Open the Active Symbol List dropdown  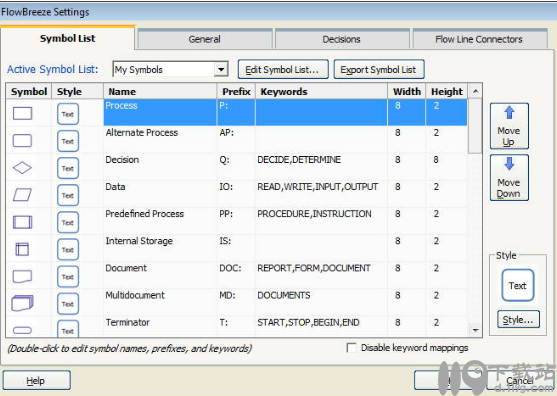(x=221, y=69)
